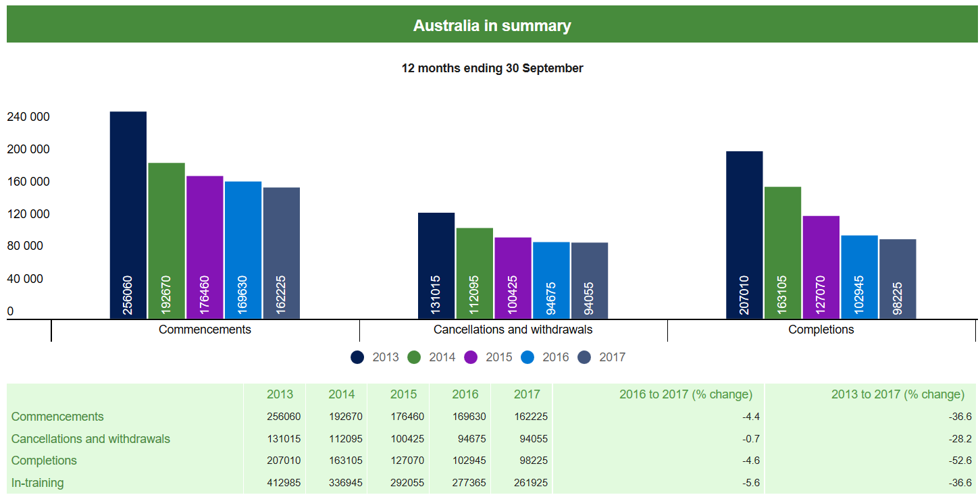Select the 2016 Completions bar labelled 102945
The image size is (980, 495).
click(x=859, y=277)
